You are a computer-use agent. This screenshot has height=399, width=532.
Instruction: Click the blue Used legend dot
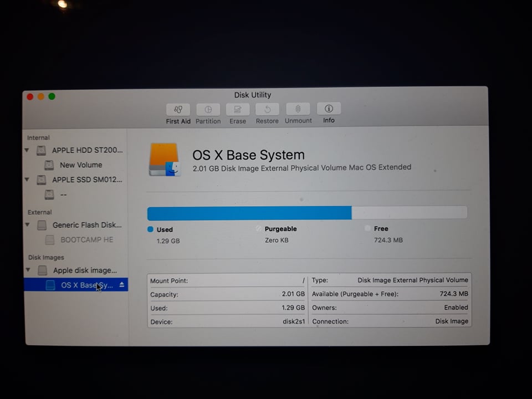pos(150,229)
